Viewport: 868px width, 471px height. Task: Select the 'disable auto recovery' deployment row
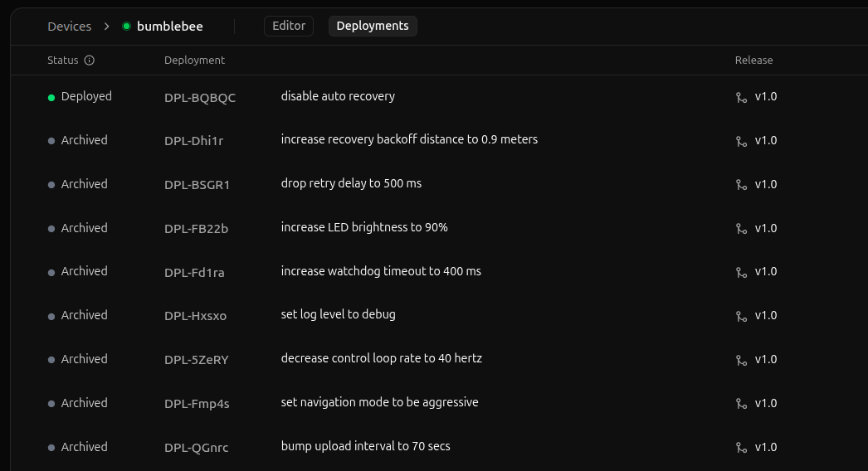(x=338, y=96)
